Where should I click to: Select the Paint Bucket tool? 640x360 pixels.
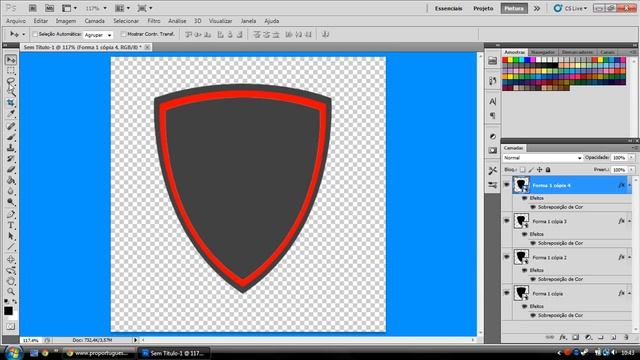11,180
